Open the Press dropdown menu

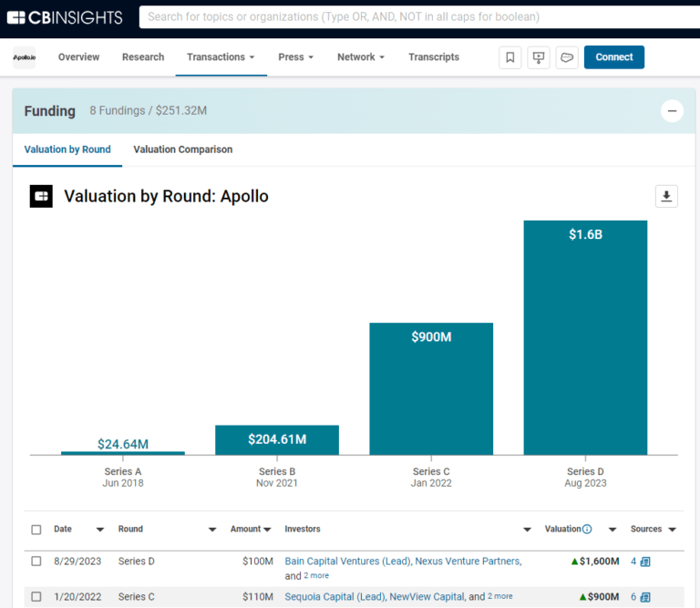(x=296, y=57)
